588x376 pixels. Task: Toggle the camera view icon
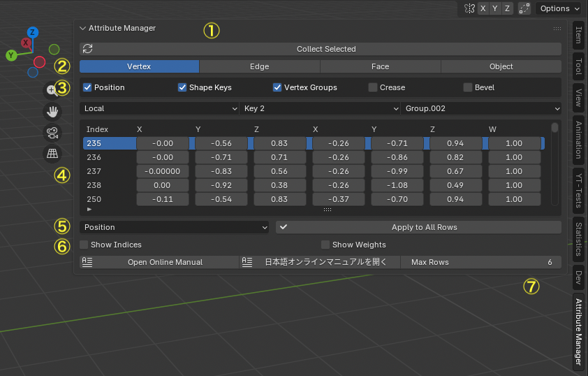click(52, 133)
